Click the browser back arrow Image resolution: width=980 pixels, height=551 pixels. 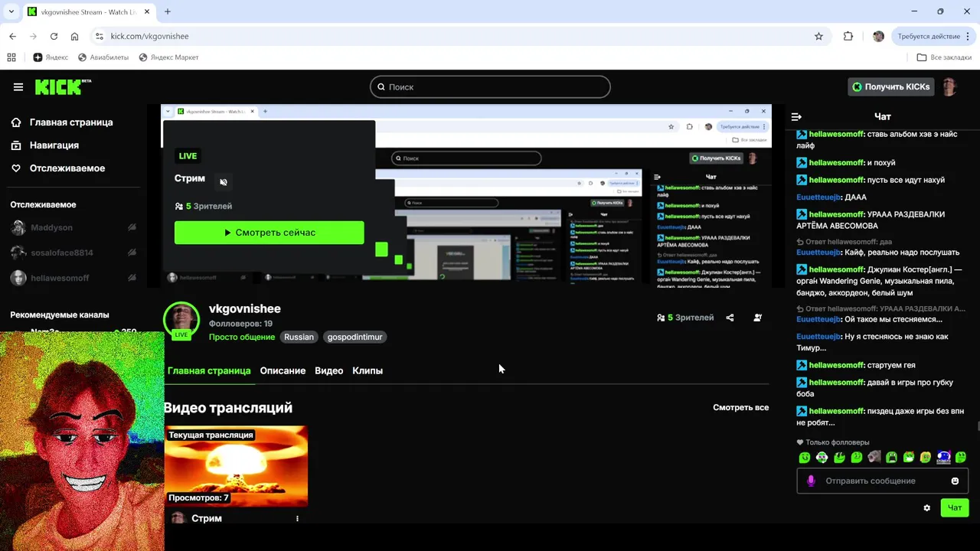pos(12,36)
